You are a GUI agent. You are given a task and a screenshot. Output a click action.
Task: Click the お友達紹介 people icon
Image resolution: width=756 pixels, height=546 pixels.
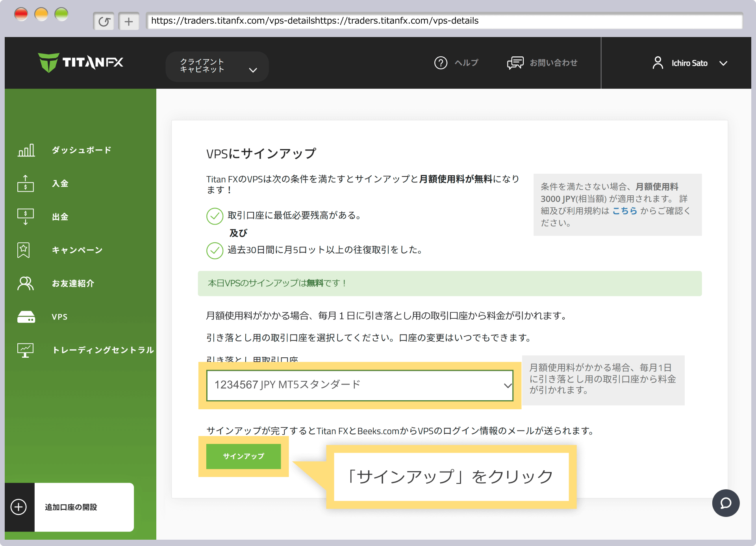26,283
